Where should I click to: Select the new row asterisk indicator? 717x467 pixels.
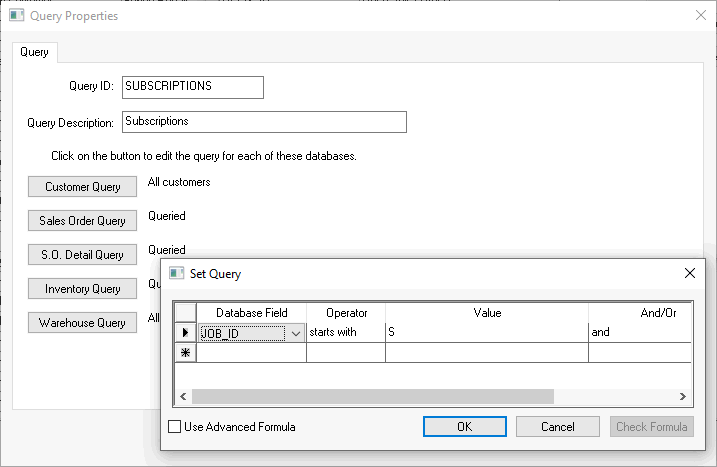click(185, 352)
